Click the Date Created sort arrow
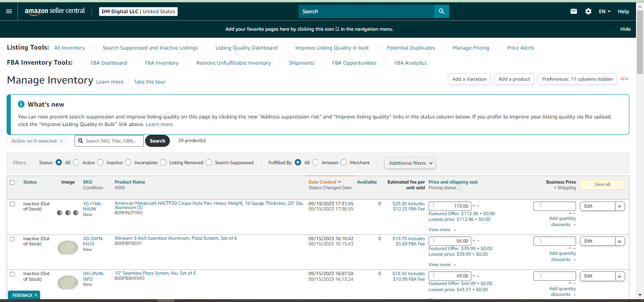The image size is (644, 302). coord(339,182)
